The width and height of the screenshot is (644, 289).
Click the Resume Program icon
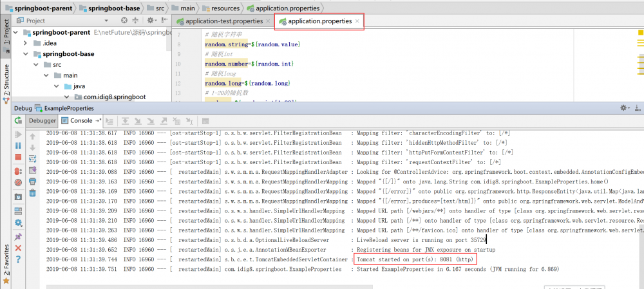click(x=18, y=135)
